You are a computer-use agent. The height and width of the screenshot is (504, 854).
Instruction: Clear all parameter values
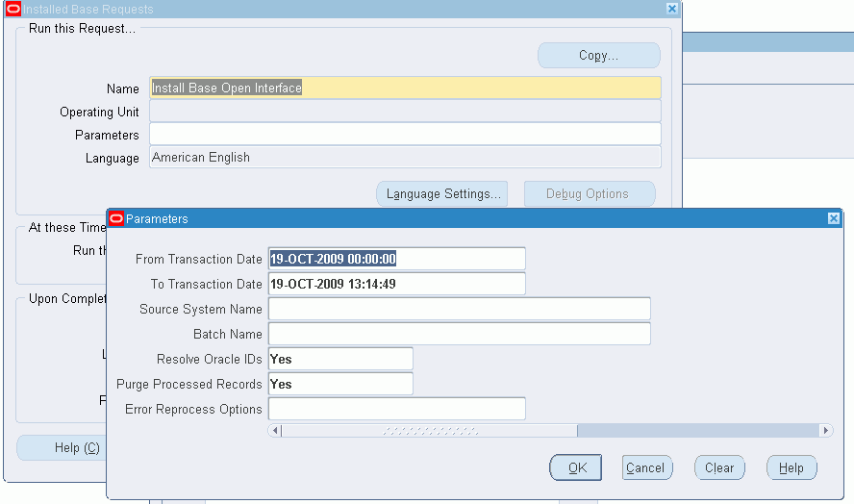(719, 467)
